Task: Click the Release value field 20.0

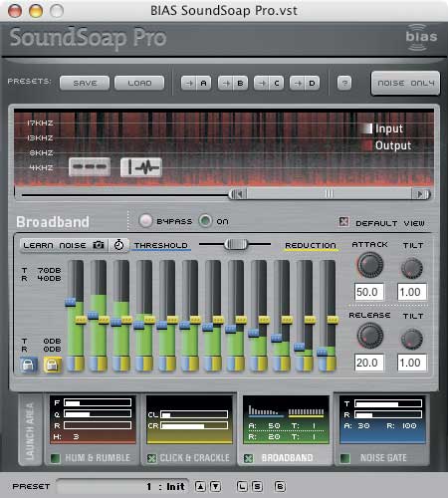Action: point(368,363)
